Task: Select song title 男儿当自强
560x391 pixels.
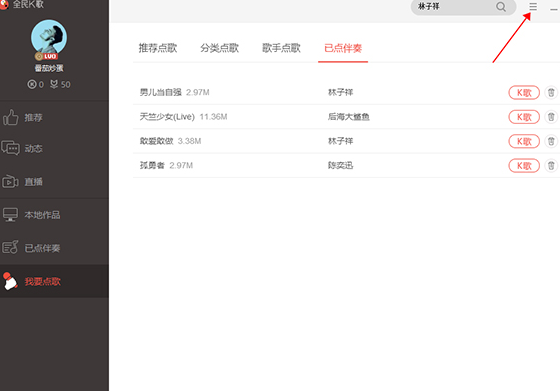Action: (x=161, y=92)
